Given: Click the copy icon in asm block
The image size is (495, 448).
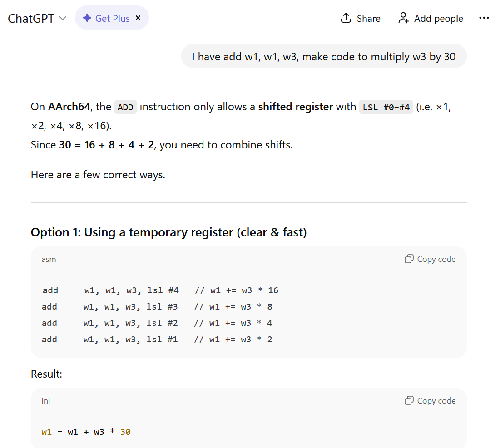Looking at the screenshot, I should point(409,259).
